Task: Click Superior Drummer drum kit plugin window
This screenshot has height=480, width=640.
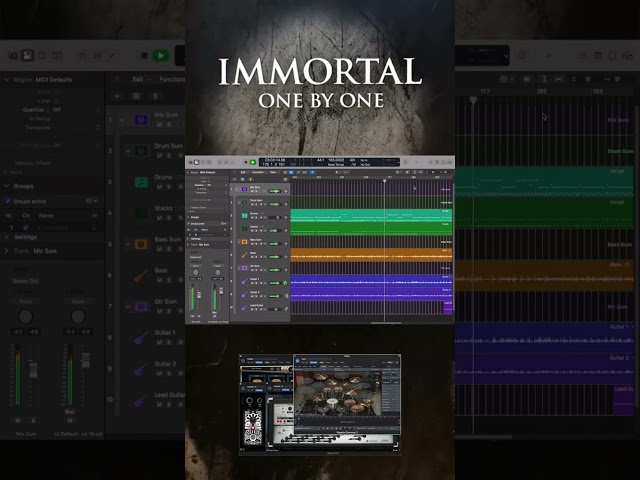Action: point(347,395)
